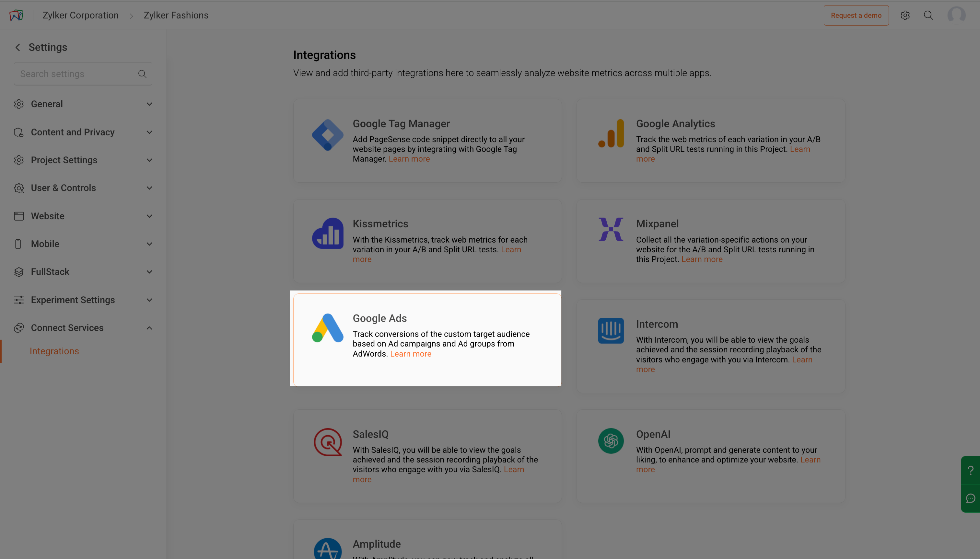980x559 pixels.
Task: Focus the Search settings field
Action: [77, 74]
